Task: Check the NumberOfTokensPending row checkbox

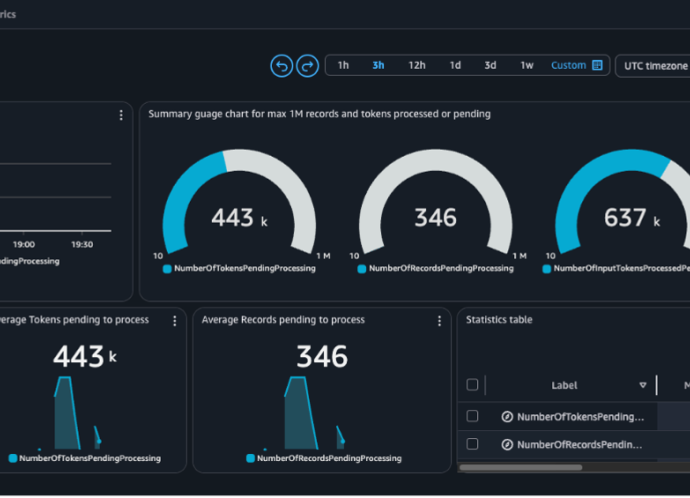Action: [473, 416]
